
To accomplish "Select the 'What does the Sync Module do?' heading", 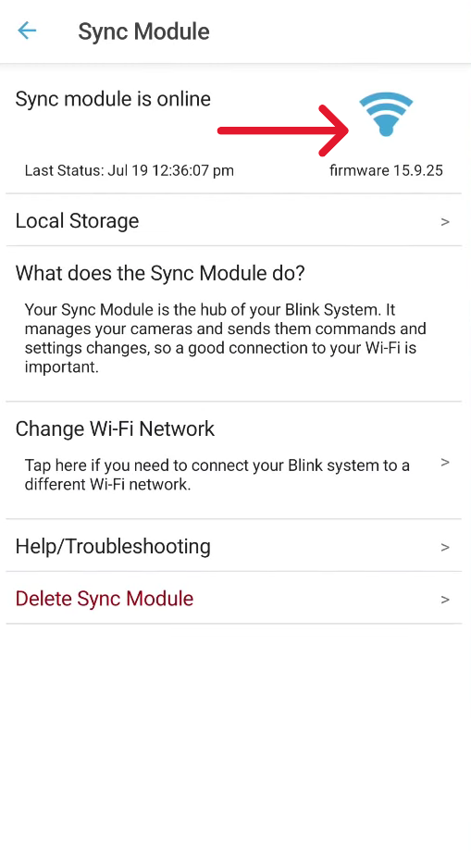I will coord(160,273).
